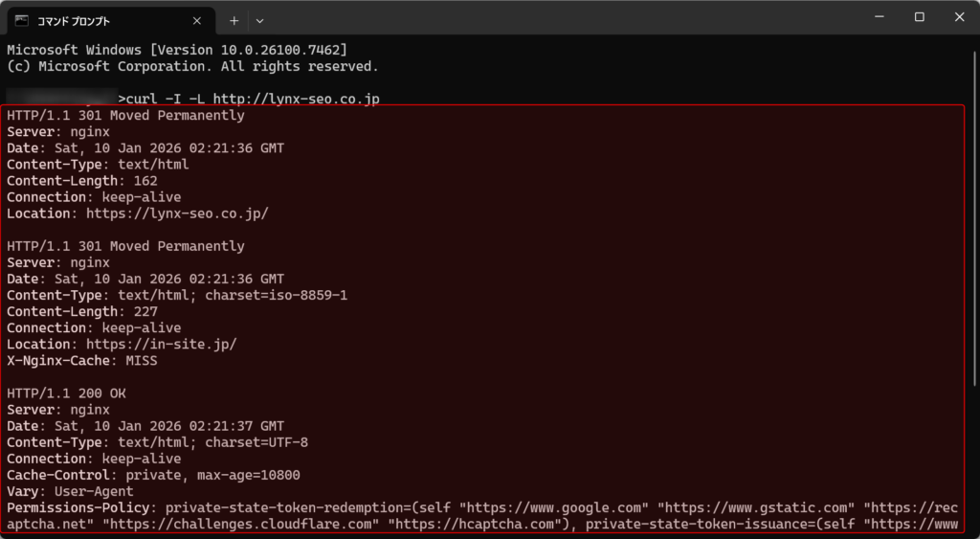
Task: Click the X-Nginx-Cache: MISS header line
Action: click(x=82, y=361)
